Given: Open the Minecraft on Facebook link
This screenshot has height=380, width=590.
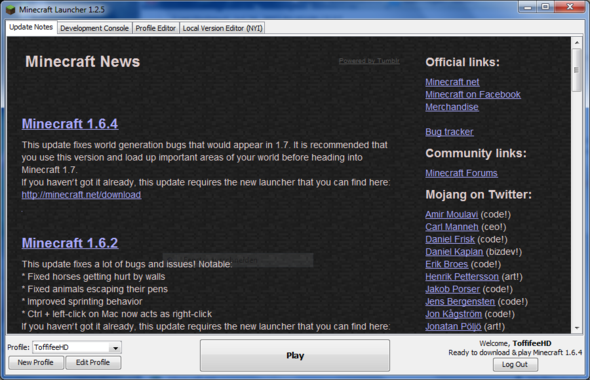Looking at the screenshot, I should [x=473, y=94].
